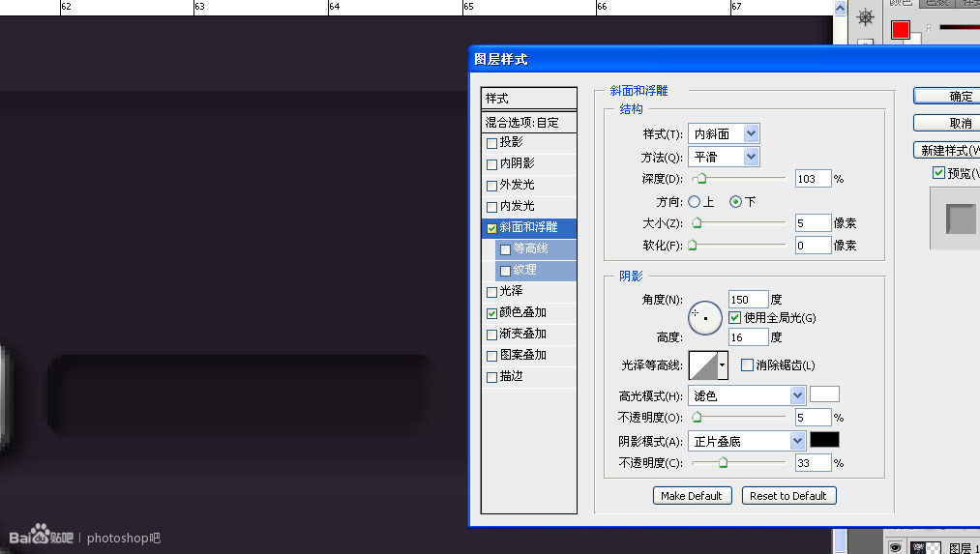Click the shadow opacity field showing 33
Image resolution: width=980 pixels, height=554 pixels.
pos(814,463)
